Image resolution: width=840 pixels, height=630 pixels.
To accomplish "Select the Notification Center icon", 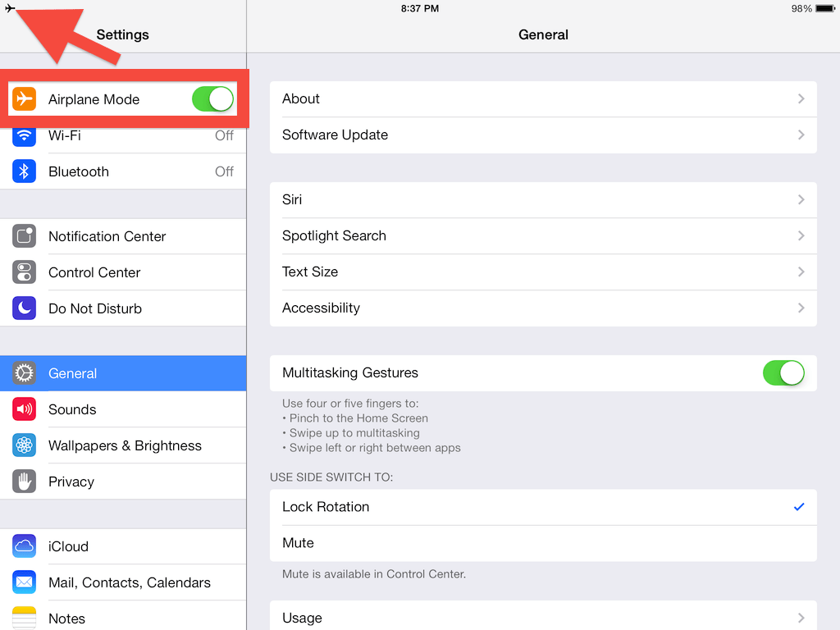I will pyautogui.click(x=24, y=236).
